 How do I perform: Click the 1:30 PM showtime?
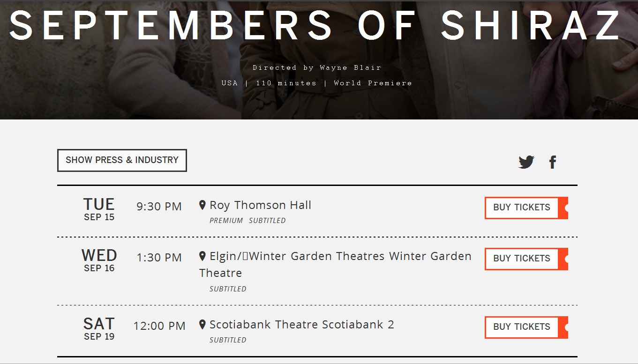[x=159, y=258]
